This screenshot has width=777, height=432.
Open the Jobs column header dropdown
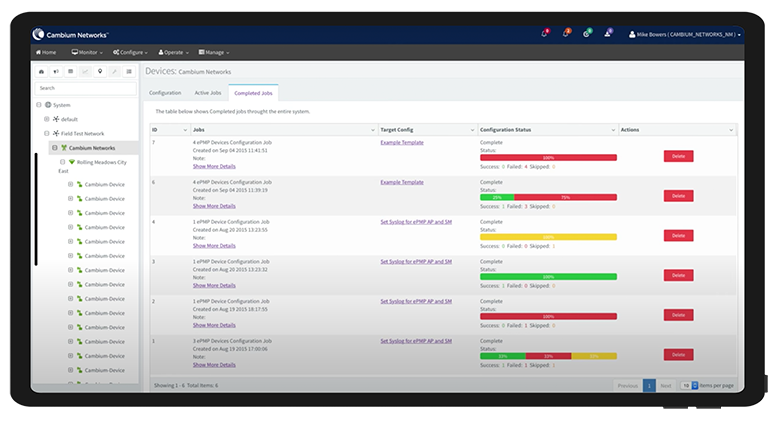tap(373, 130)
